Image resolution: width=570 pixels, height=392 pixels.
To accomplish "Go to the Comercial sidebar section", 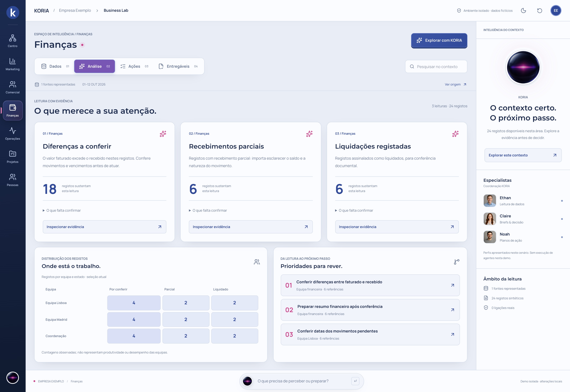I will pos(12,87).
